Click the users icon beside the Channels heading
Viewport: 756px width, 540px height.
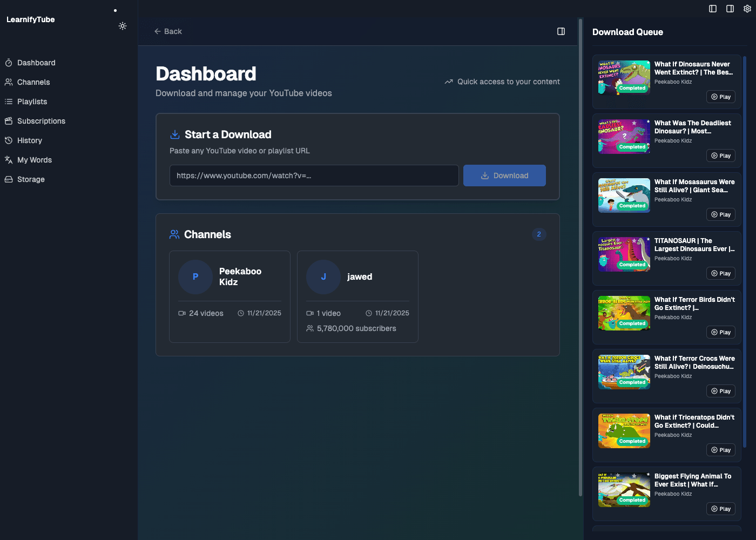click(x=173, y=234)
